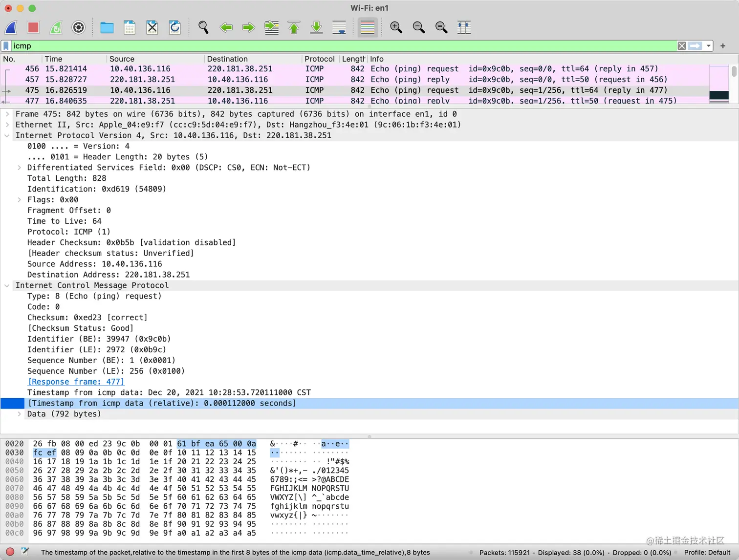
Task: Zoom in on the main window text
Action: 396,27
